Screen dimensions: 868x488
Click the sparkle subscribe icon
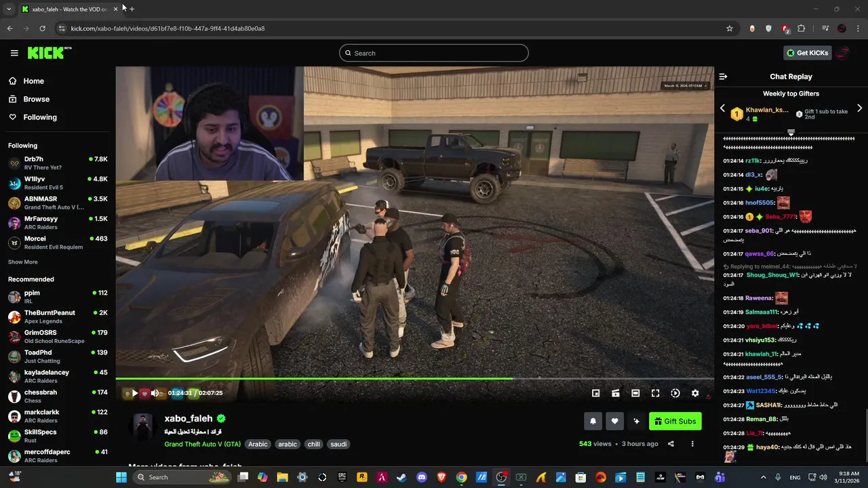(x=636, y=421)
